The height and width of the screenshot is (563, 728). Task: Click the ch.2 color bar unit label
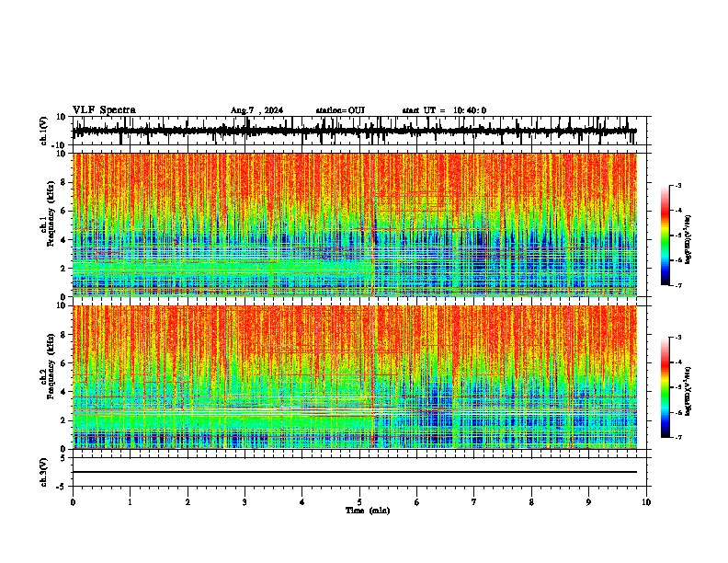pos(688,392)
